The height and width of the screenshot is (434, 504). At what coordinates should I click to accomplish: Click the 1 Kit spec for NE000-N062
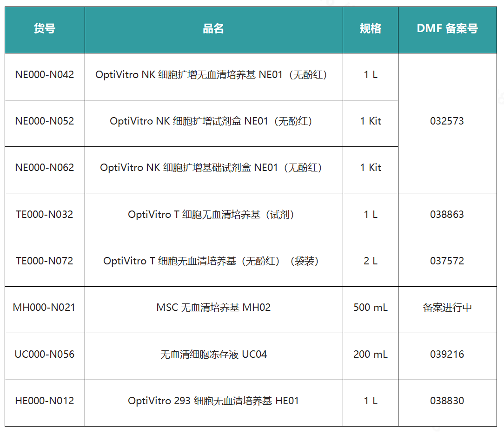click(x=371, y=168)
